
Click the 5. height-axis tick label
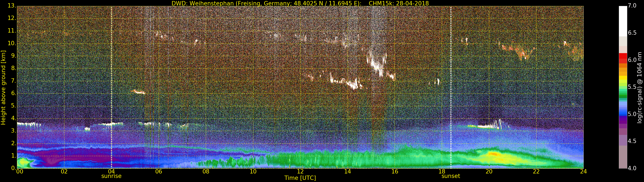pos(13,106)
